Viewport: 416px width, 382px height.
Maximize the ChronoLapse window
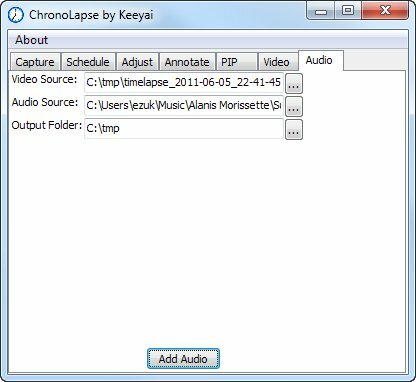pos(348,11)
